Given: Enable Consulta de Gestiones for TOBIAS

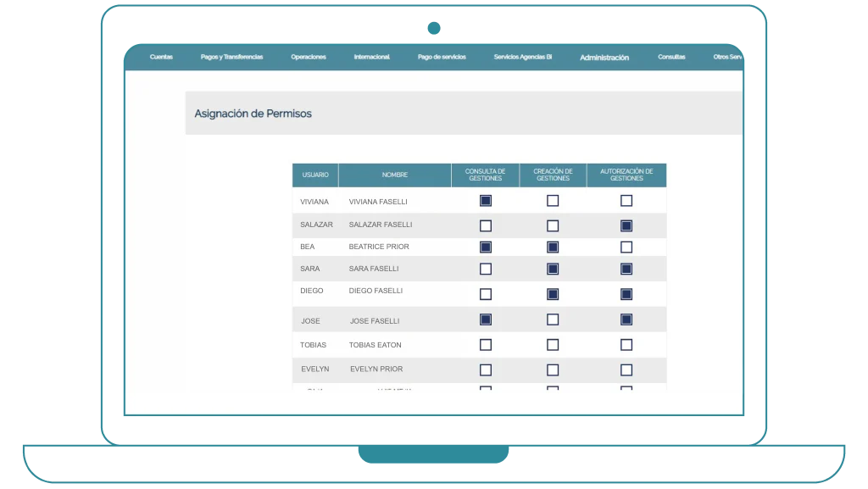Looking at the screenshot, I should click(486, 345).
